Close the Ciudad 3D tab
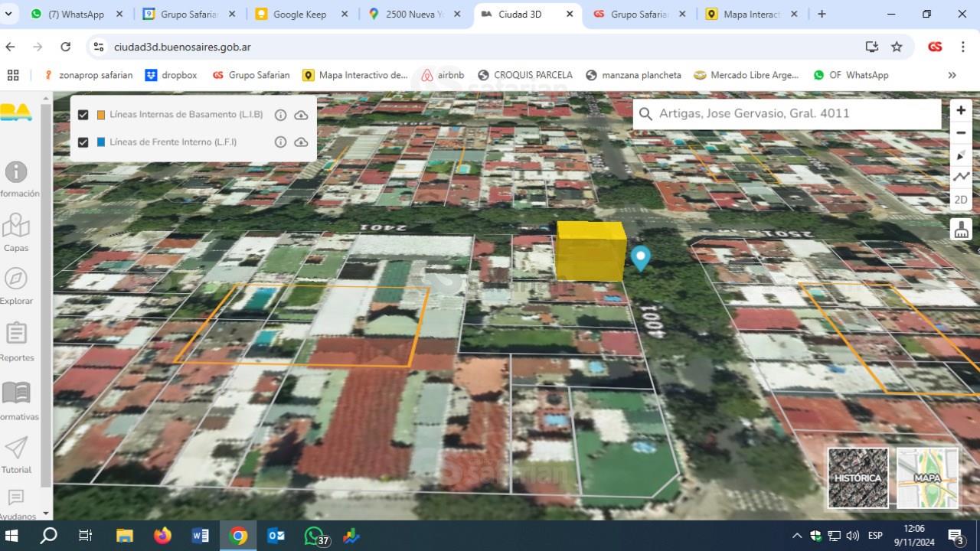Viewport: 980px width, 551px height. click(570, 14)
